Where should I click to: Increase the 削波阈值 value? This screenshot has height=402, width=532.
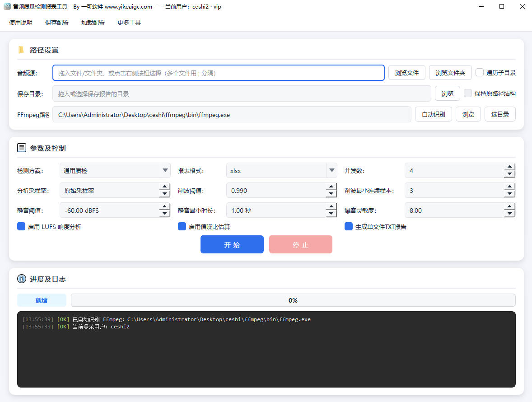[331, 187]
